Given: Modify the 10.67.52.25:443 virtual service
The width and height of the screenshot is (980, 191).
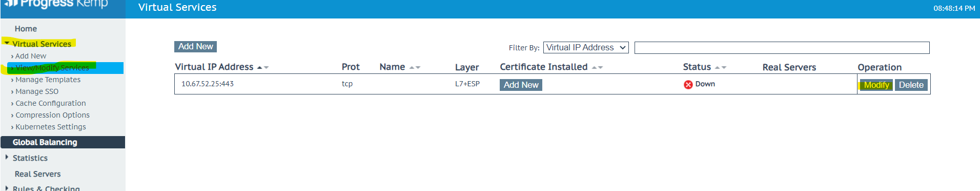Looking at the screenshot, I should (876, 85).
